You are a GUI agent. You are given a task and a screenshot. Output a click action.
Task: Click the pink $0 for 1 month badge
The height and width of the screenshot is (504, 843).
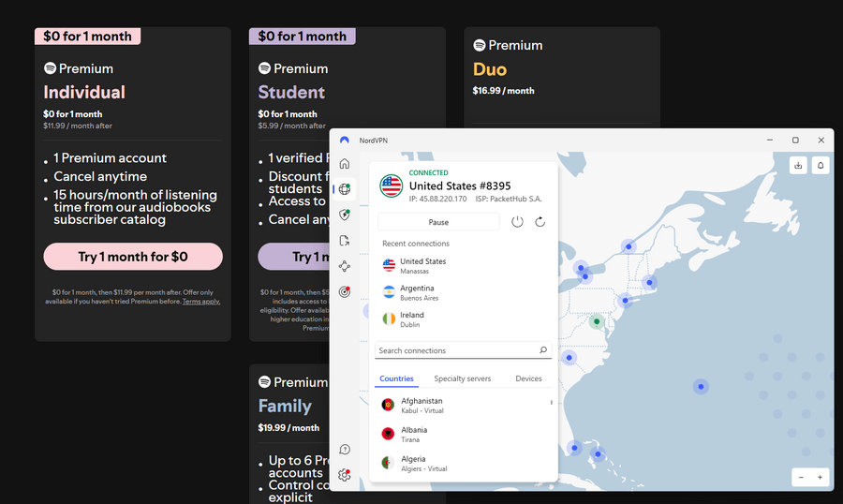pos(88,36)
